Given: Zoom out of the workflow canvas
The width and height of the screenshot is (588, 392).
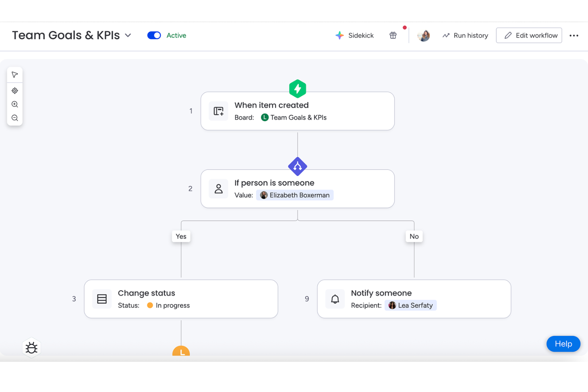Looking at the screenshot, I should [15, 118].
